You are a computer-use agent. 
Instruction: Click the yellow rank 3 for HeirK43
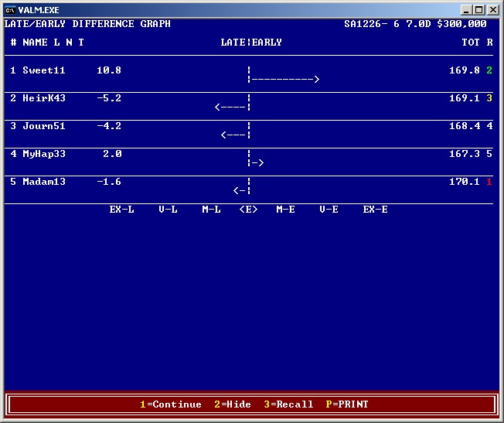point(489,98)
